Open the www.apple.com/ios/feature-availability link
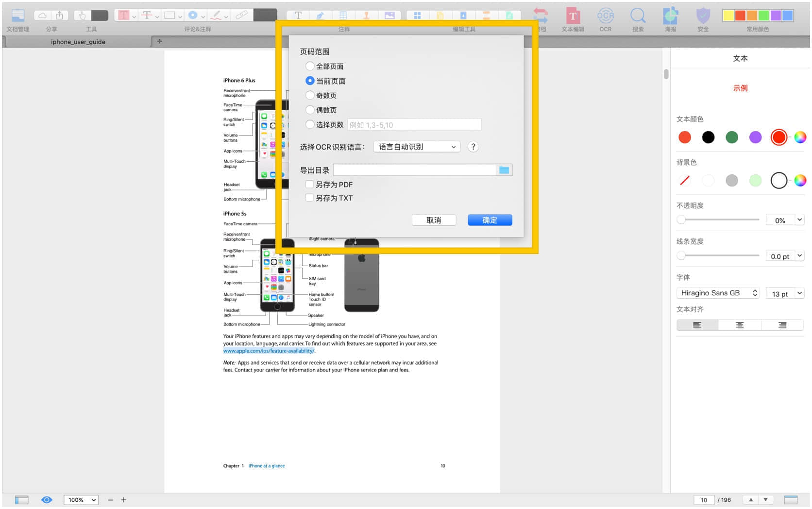812x509 pixels. (269, 351)
